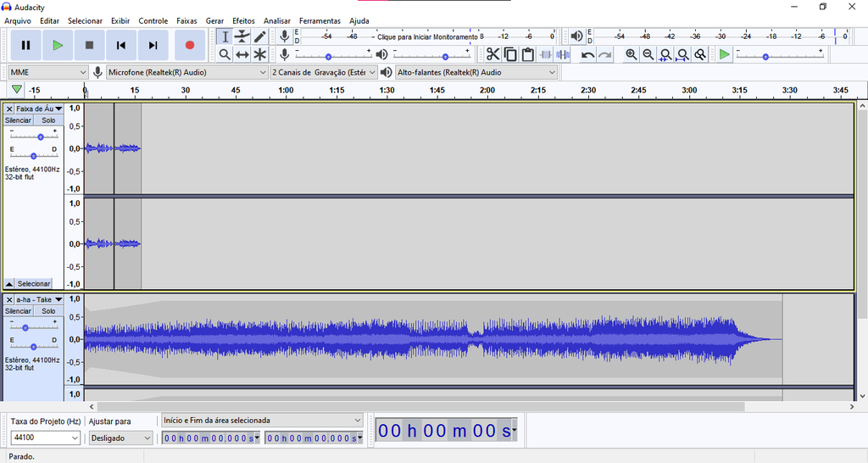Image resolution: width=868 pixels, height=463 pixels.
Task: Click the horizontal scrollbar
Action: coord(420,406)
